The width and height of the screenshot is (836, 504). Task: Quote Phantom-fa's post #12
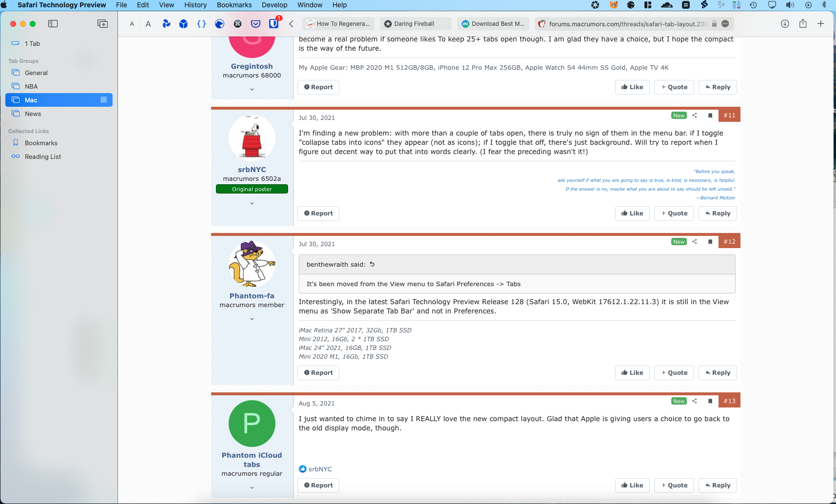(674, 373)
